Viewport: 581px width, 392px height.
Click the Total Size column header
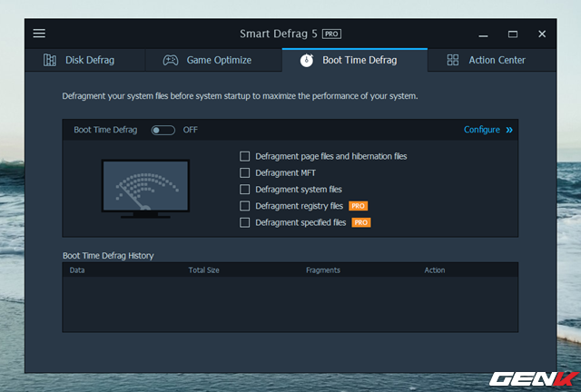tap(203, 270)
